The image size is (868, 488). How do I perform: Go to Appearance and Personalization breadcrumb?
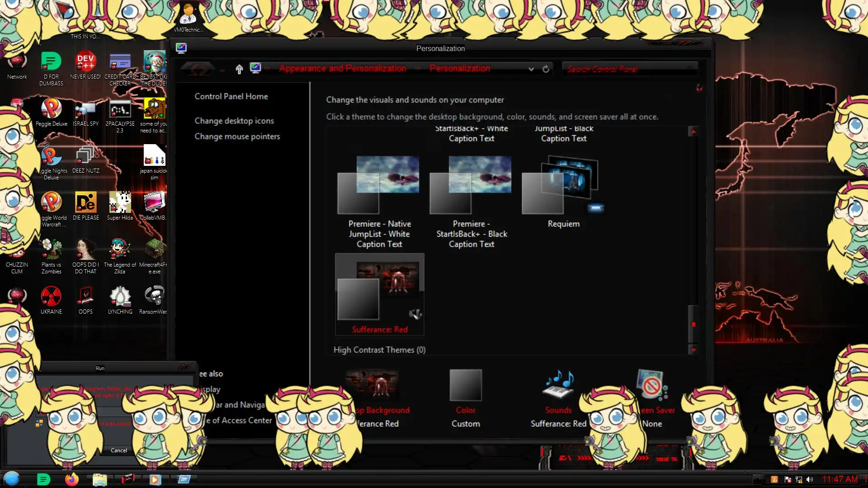[342, 69]
